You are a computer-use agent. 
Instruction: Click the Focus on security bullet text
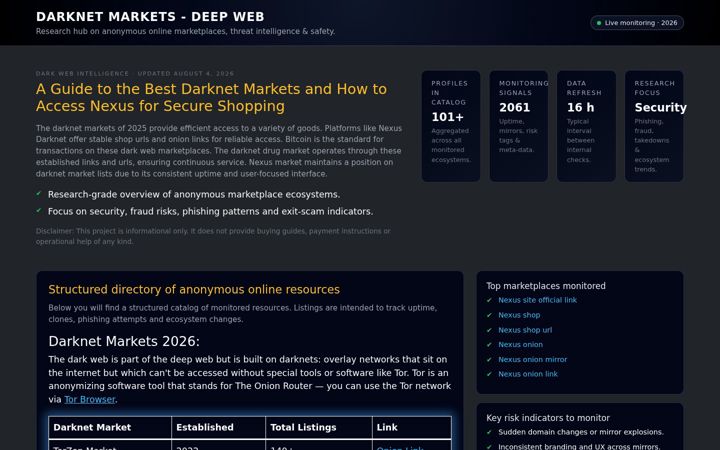pos(210,212)
